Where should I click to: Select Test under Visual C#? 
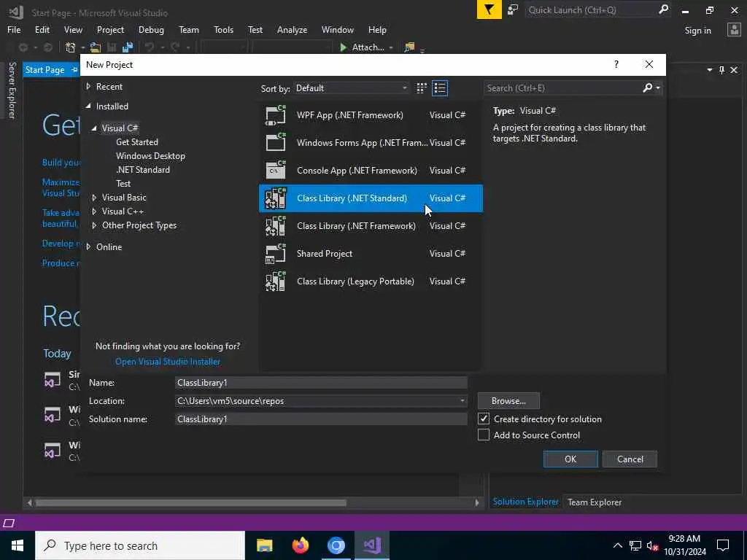pyautogui.click(x=123, y=183)
